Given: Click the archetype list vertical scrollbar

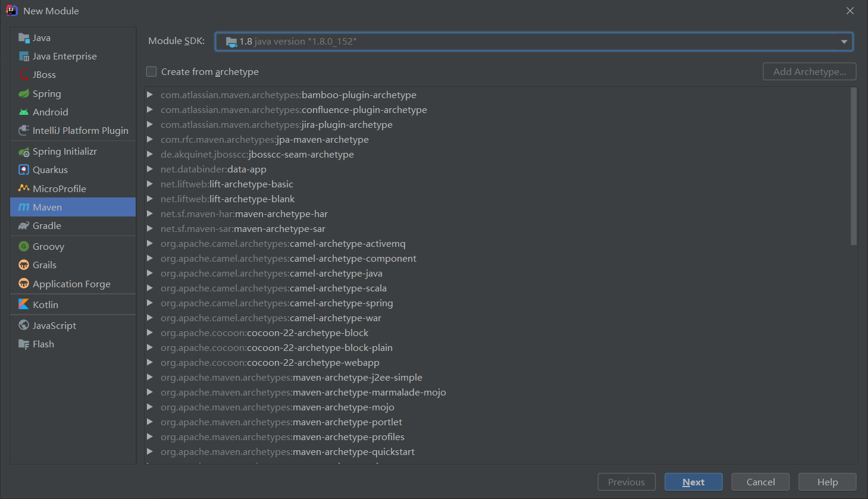Looking at the screenshot, I should 854,167.
